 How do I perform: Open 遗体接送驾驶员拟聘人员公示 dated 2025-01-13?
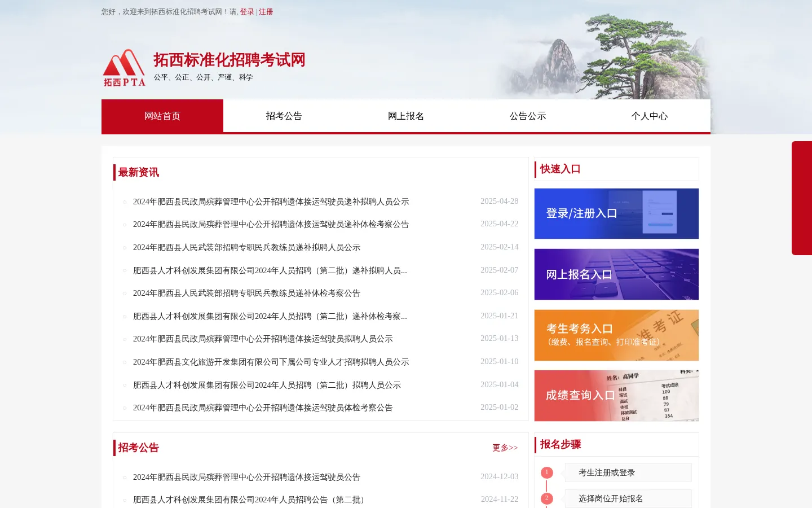click(263, 339)
